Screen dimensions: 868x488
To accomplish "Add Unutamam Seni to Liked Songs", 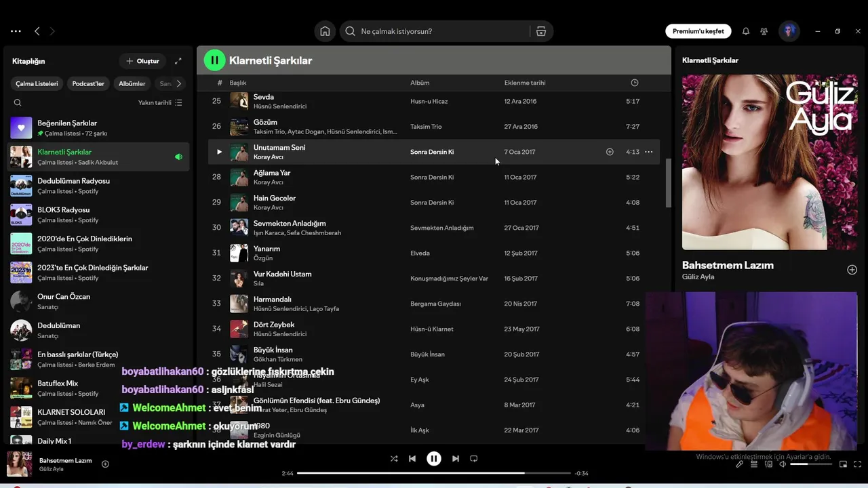I will pos(610,152).
